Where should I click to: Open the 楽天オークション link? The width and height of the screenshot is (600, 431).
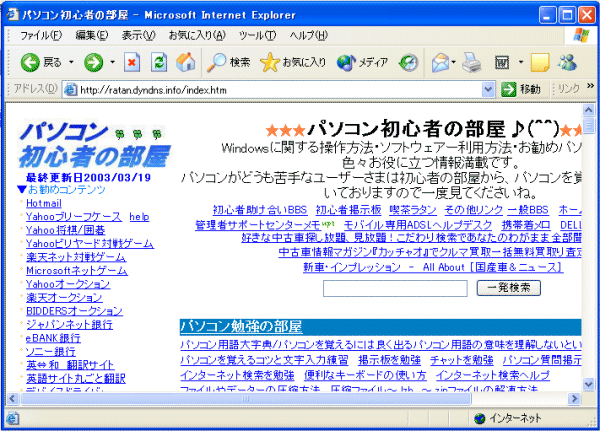pyautogui.click(x=64, y=297)
